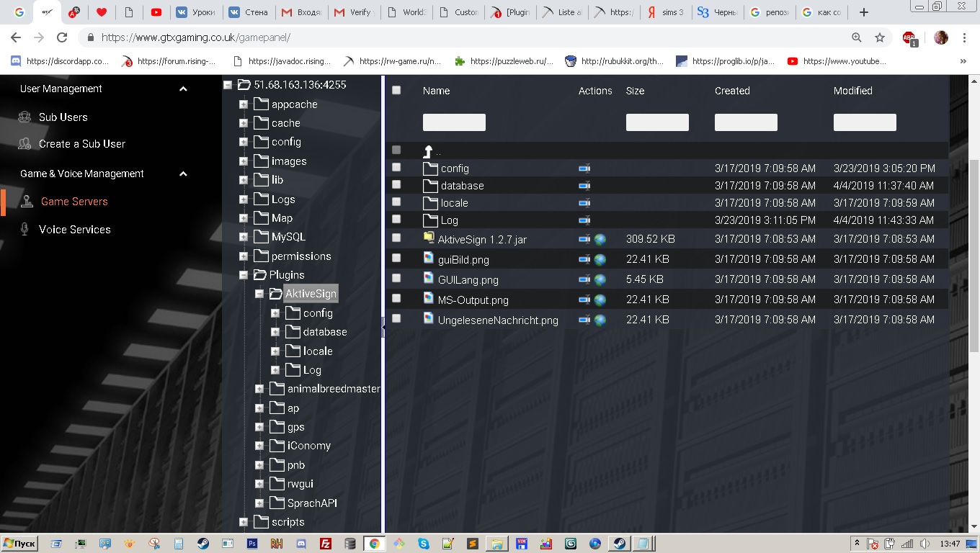Expand the animalbreedmaster tree node
The width and height of the screenshot is (980, 553).
pos(259,389)
